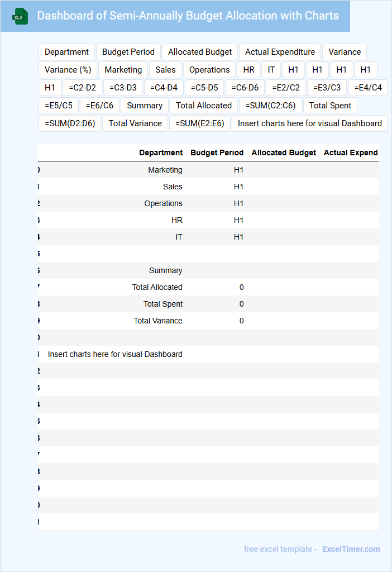392x572 pixels.
Task: Select the 'Total Variance' table cell
Action: point(158,321)
